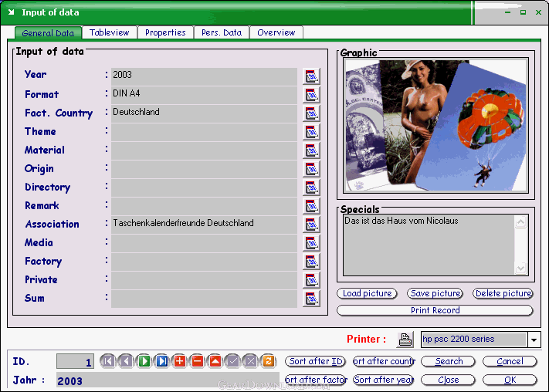Open the Pers. Data tab

pos(222,32)
